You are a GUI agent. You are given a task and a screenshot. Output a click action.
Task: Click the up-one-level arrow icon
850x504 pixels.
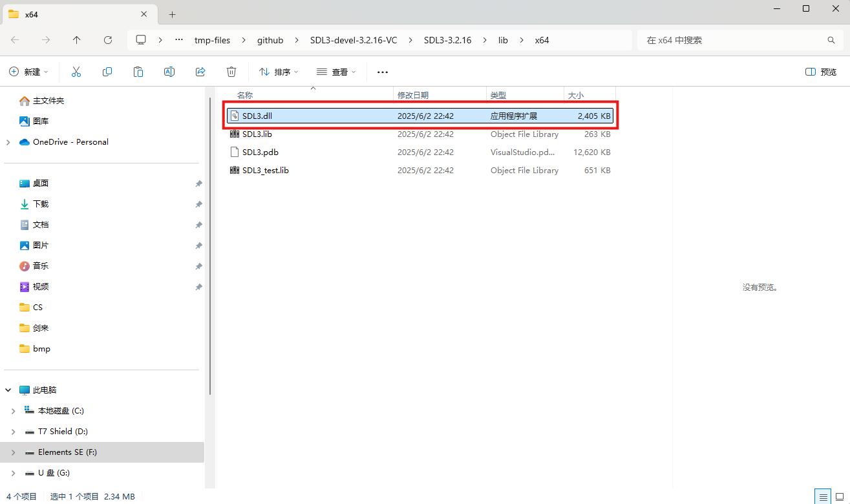(77, 39)
